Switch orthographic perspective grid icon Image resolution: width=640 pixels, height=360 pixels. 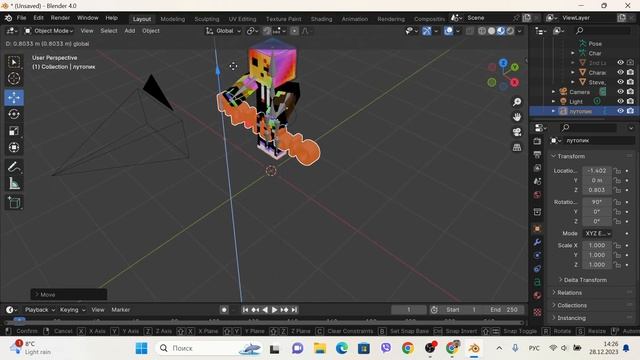tap(517, 147)
